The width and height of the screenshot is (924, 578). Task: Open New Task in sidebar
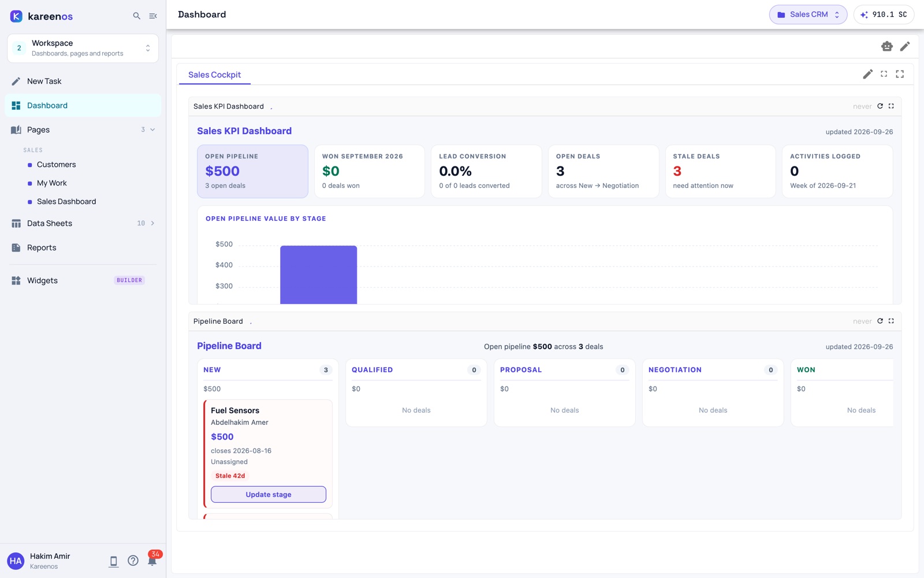coord(83,81)
